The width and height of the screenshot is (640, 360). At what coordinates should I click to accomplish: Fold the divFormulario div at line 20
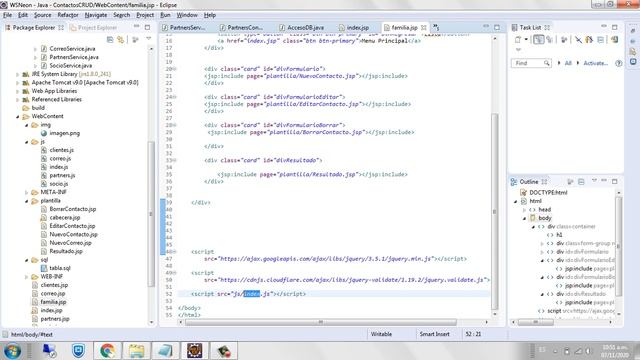tap(175, 69)
